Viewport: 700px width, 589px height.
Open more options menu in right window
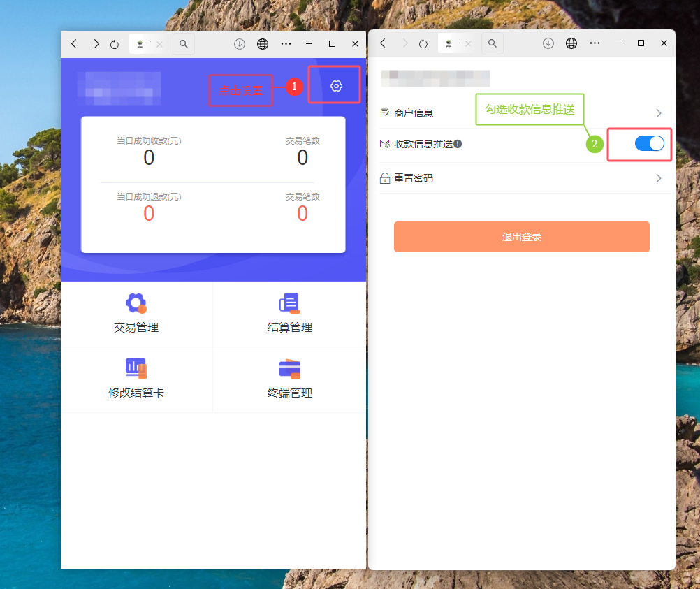click(595, 43)
